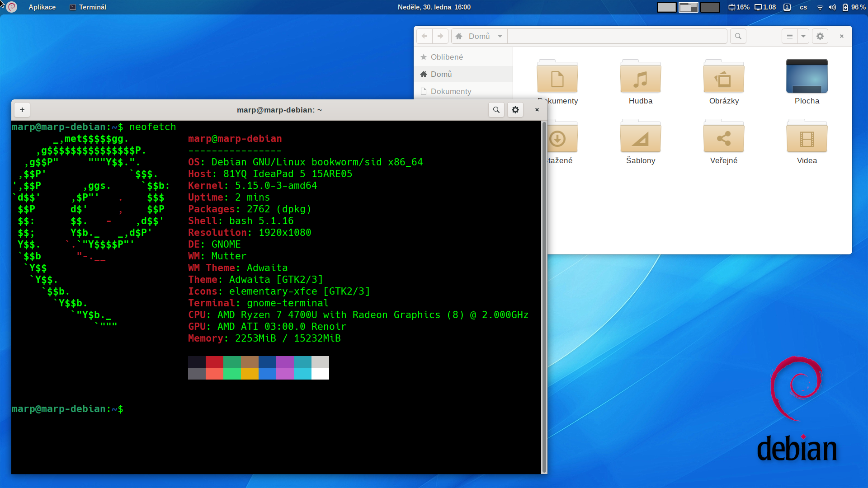Screen dimensions: 868x488
Task: Select Dokumenty in the sidebar
Action: [463, 91]
